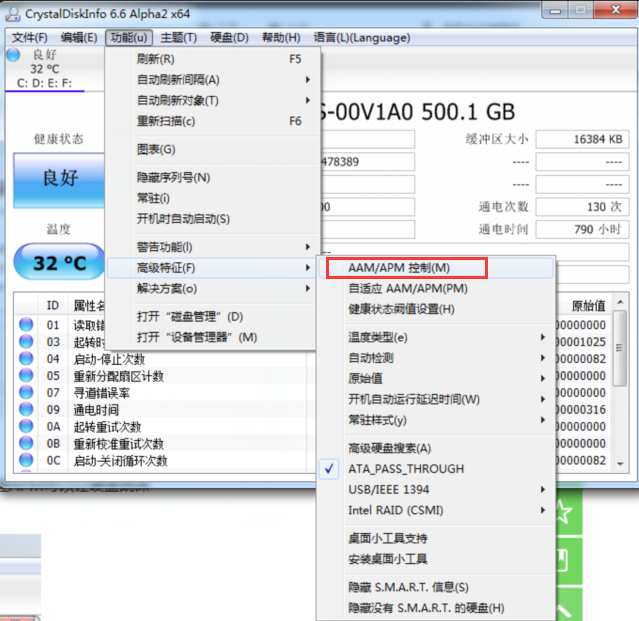Screen dimensions: 639x621
Task: Click status orb for attribute 07 寻道错误率
Action: (x=26, y=392)
